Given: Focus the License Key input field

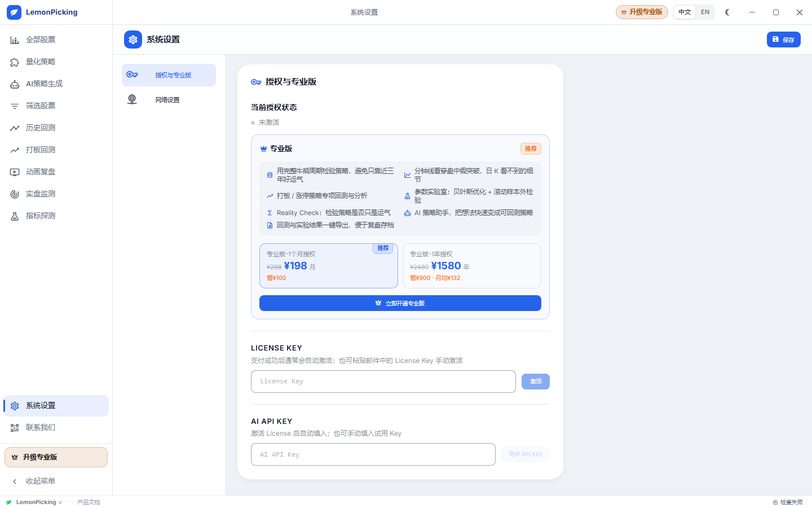Looking at the screenshot, I should [383, 382].
